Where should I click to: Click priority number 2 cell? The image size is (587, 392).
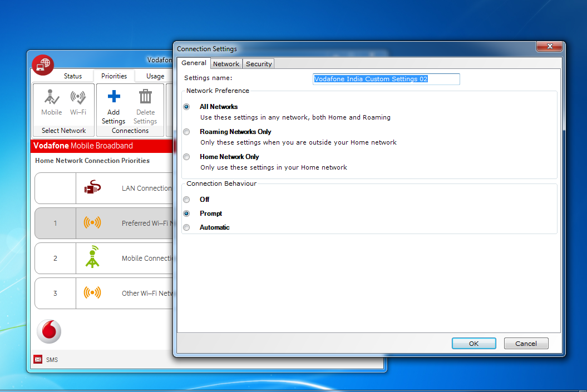[x=56, y=258]
